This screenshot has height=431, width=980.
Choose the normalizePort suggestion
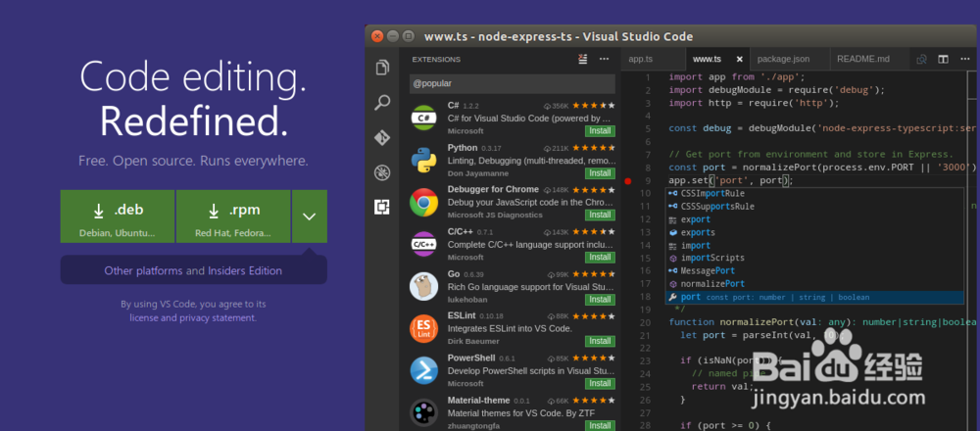[813, 284]
